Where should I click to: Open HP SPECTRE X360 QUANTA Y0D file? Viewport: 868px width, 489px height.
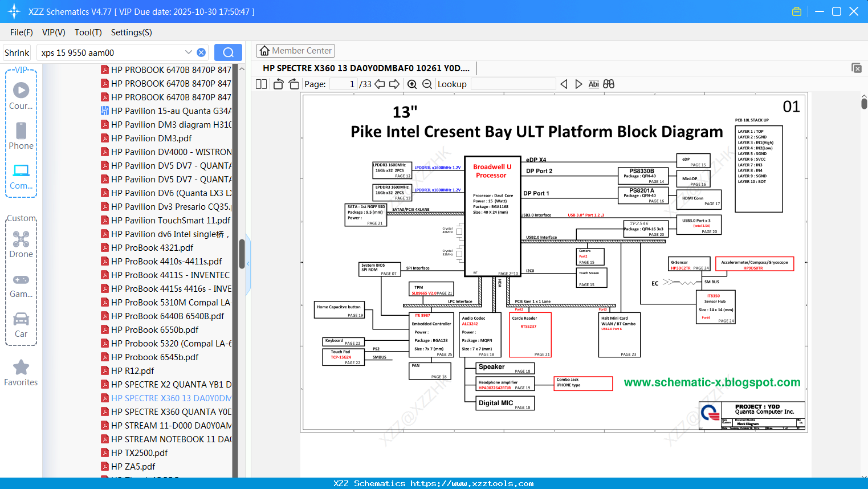pyautogui.click(x=166, y=411)
